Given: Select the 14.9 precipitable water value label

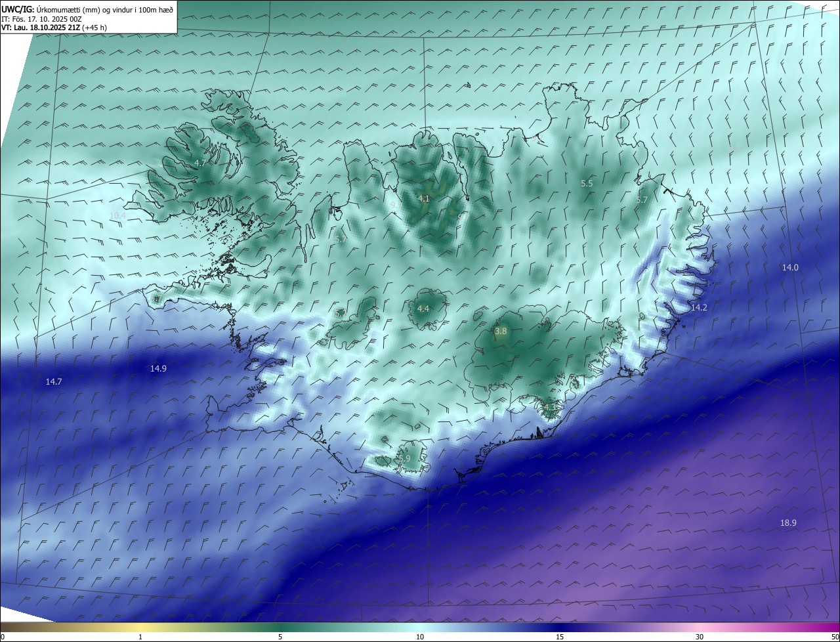Looking at the screenshot, I should click(158, 369).
